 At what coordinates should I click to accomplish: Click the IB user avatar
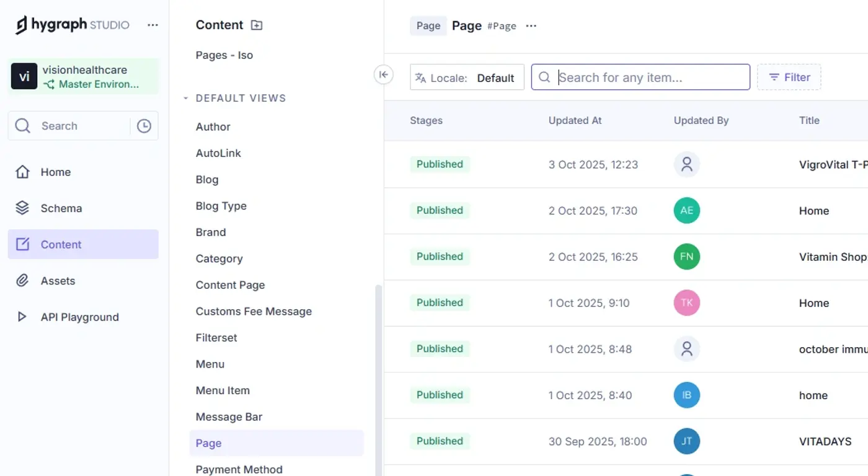tap(687, 395)
